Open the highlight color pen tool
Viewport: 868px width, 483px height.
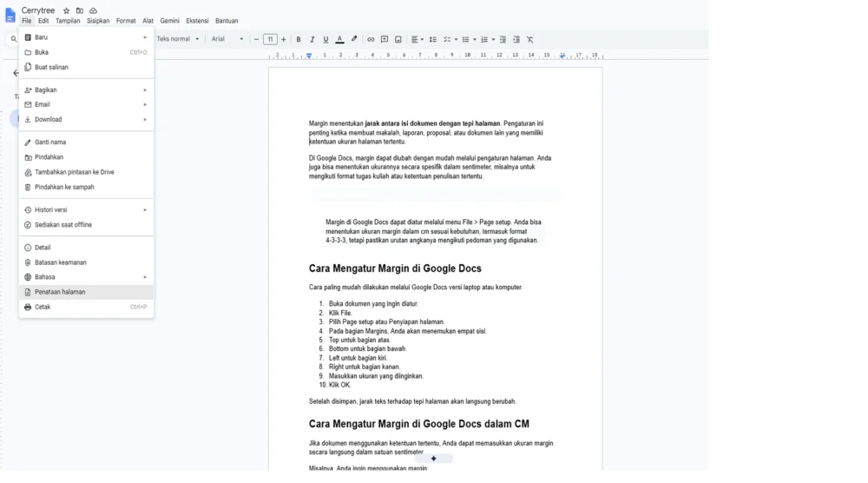354,39
